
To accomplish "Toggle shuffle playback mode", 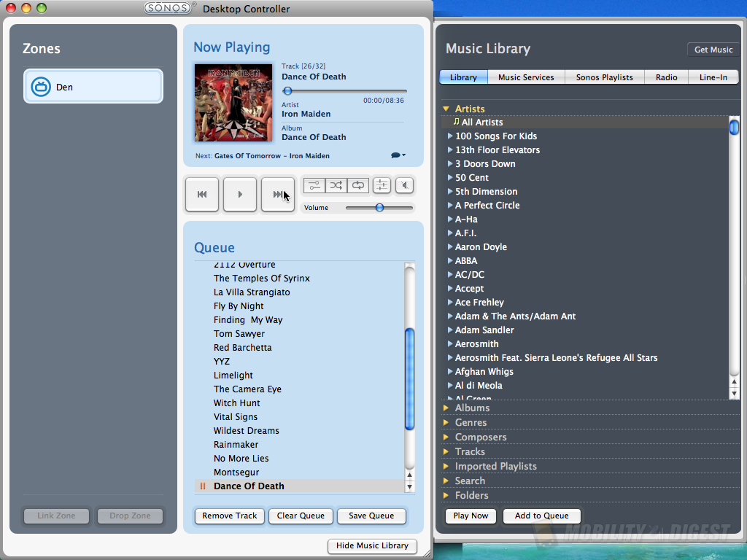I will (336, 185).
